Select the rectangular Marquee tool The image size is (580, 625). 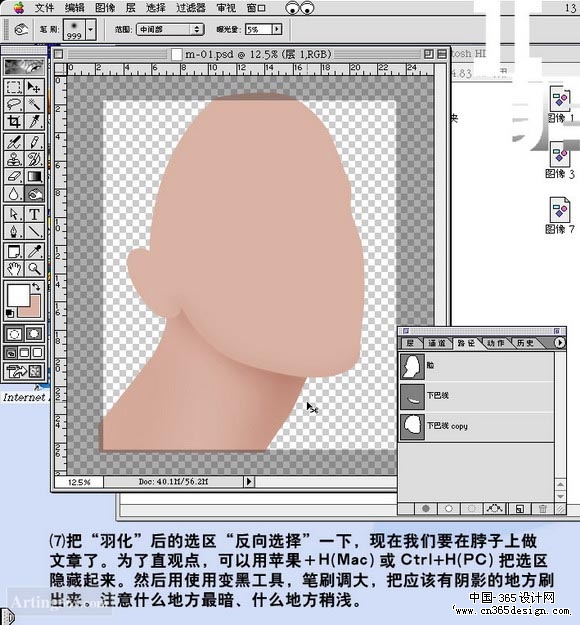[x=14, y=87]
